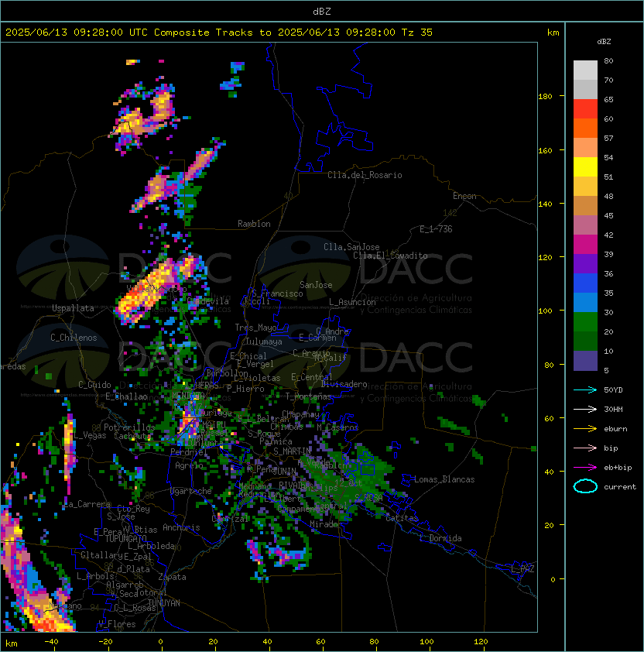The width and height of the screenshot is (644, 652).
Task: Click the 'S_Francisco' map label
Action: (277, 293)
